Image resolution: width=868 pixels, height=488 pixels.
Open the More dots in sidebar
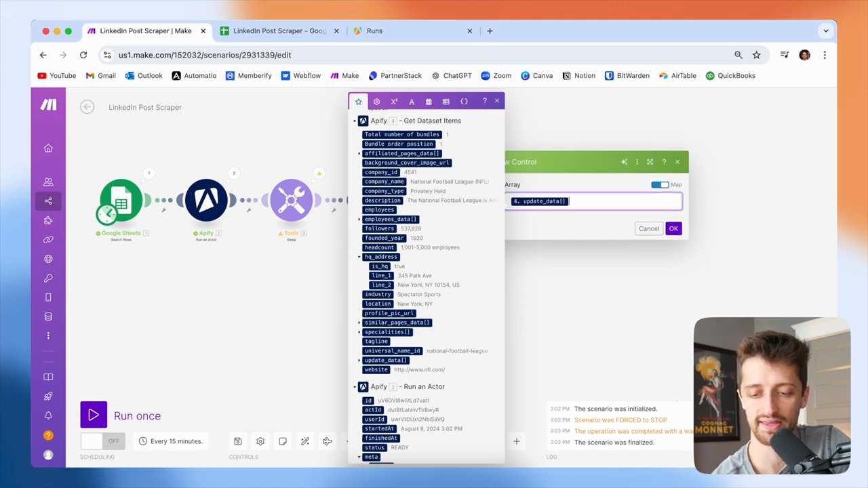pos(48,335)
